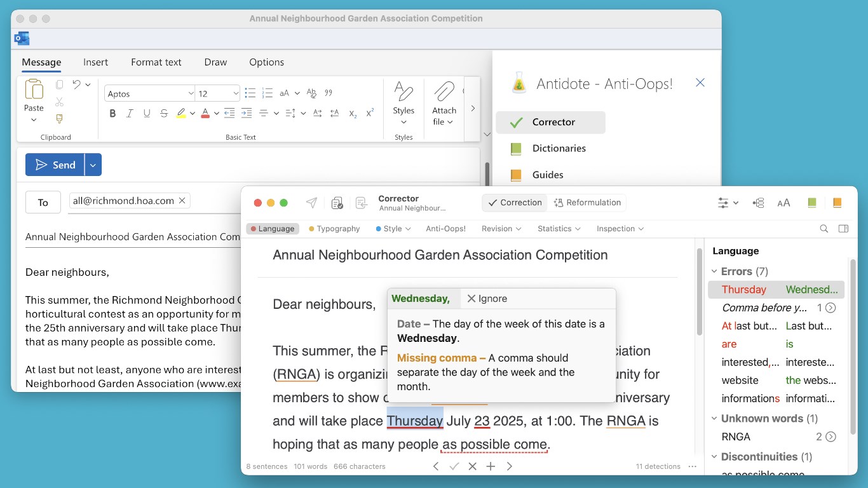Viewport: 868px width, 488px height.
Task: Toggle the Antidote side panel icon
Action: pos(843,229)
